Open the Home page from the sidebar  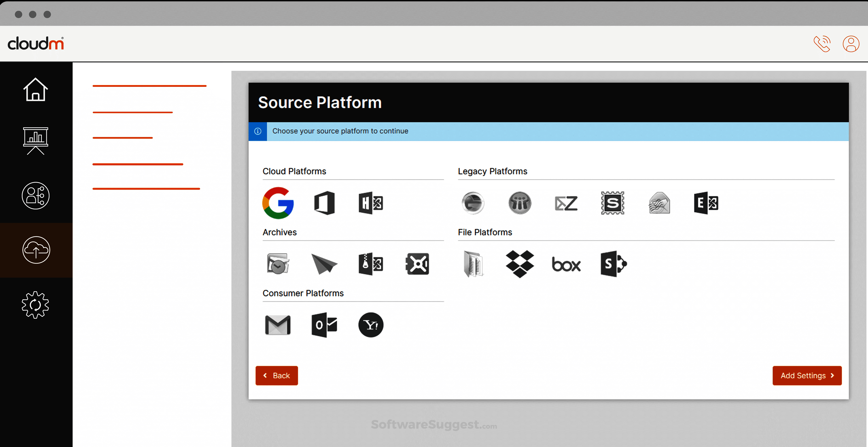click(36, 89)
